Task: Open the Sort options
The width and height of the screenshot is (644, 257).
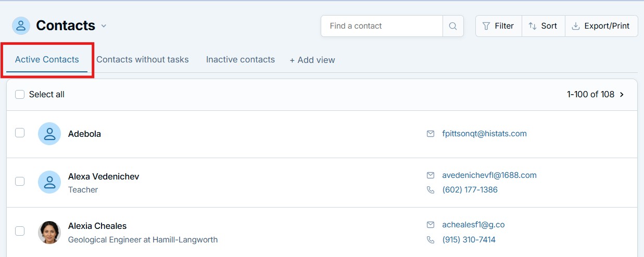Action: point(543,26)
